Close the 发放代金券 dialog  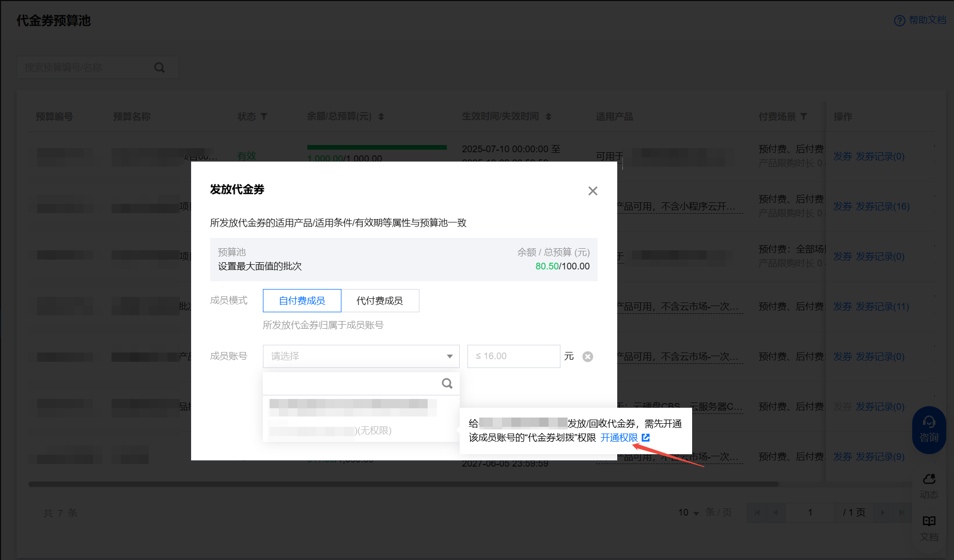click(x=592, y=191)
